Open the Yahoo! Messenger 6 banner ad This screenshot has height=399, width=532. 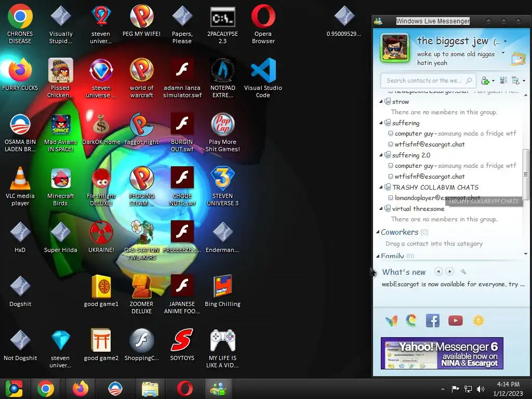442,353
